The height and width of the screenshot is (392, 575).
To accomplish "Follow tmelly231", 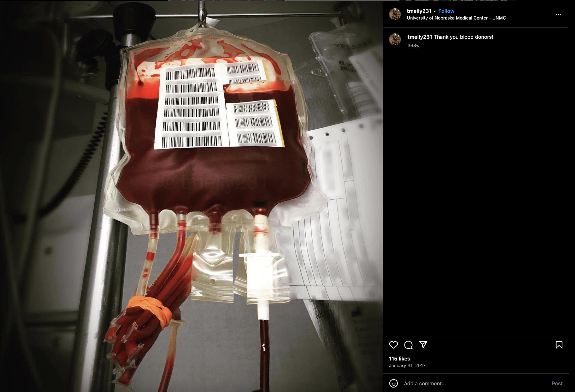I will click(x=446, y=11).
